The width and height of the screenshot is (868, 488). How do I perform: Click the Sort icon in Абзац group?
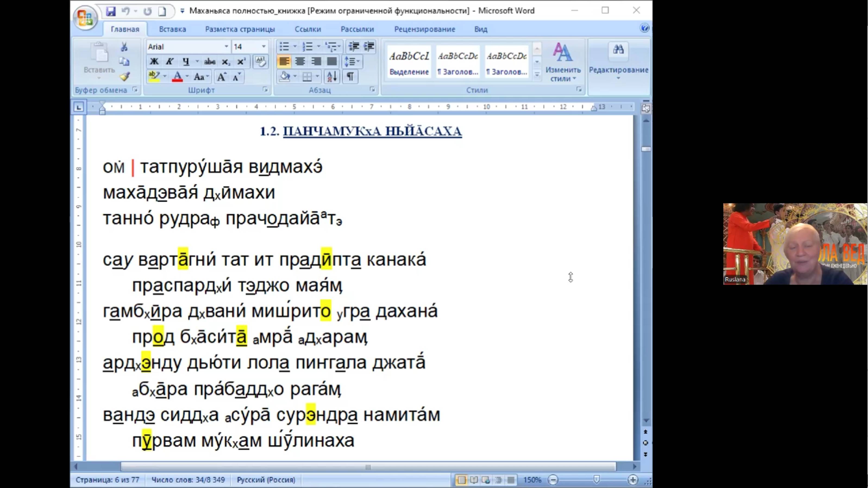(x=331, y=77)
